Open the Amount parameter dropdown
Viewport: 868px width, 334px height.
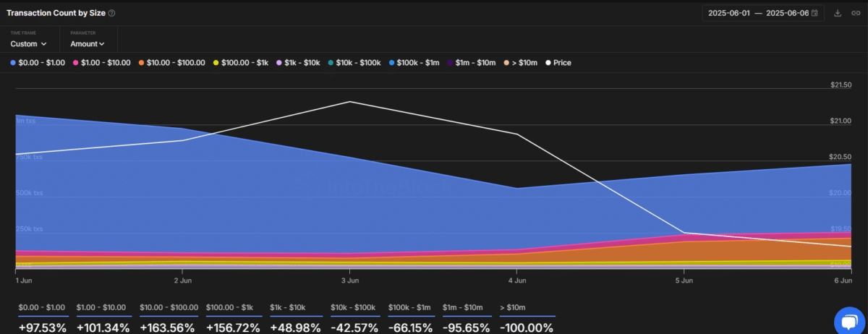tap(88, 44)
